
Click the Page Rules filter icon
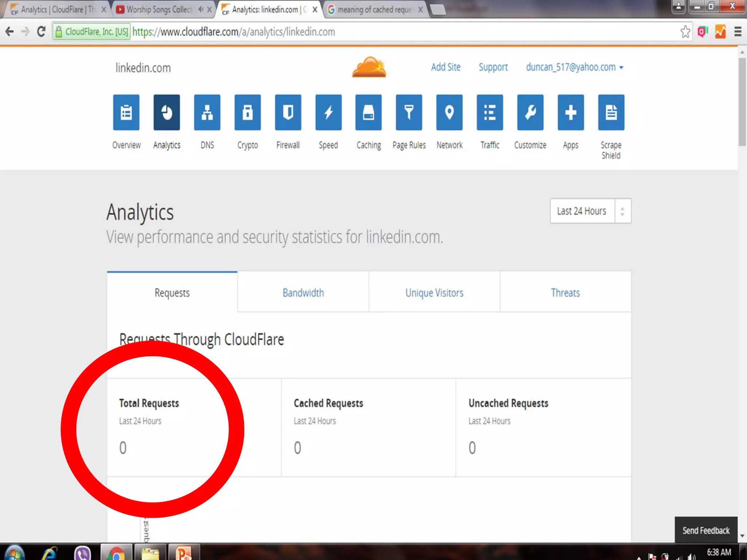tap(409, 112)
